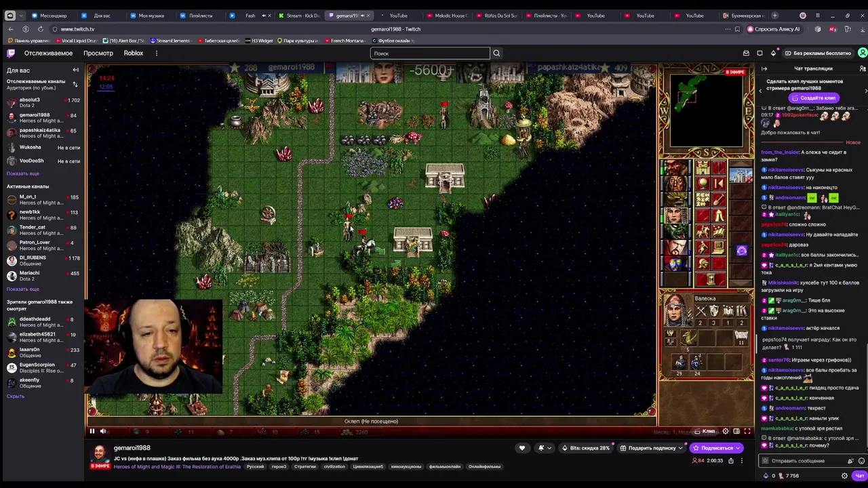
Task: Click the Heroes of Might and Magic III game link
Action: (x=177, y=466)
